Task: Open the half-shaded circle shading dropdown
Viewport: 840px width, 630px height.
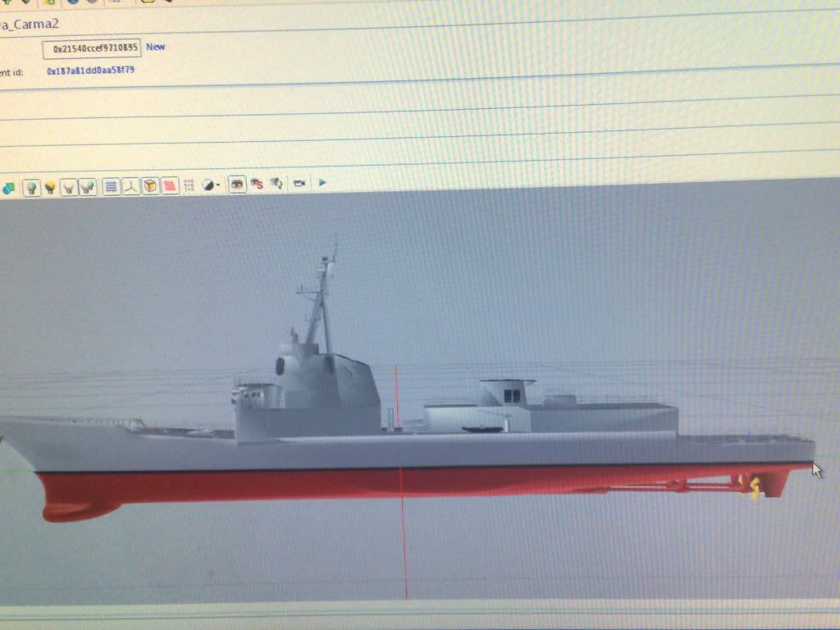Action: tap(211, 185)
